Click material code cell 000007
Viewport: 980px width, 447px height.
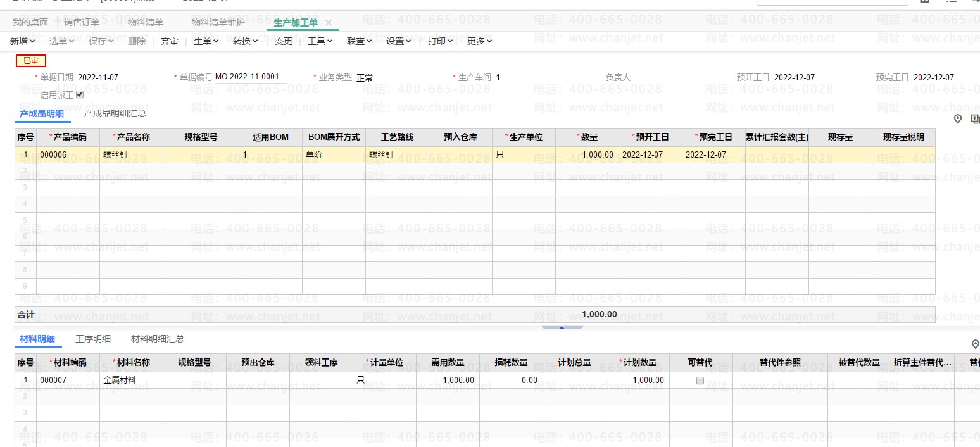click(x=68, y=380)
